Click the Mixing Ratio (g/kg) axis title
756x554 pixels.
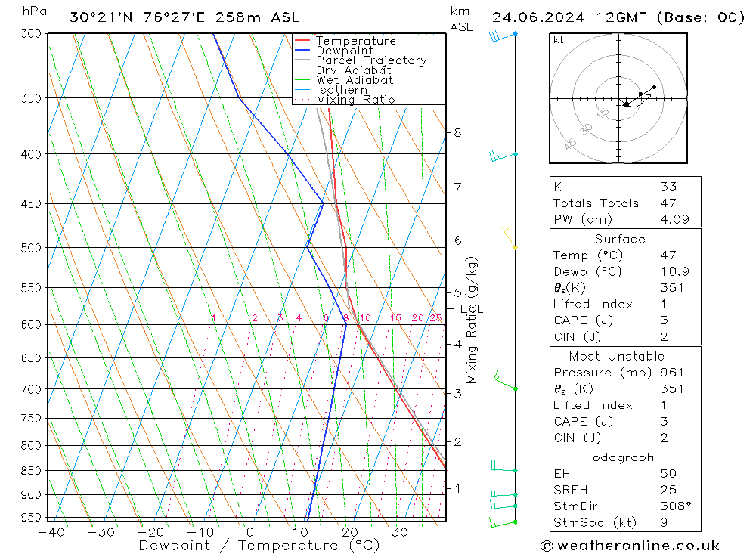[472, 320]
